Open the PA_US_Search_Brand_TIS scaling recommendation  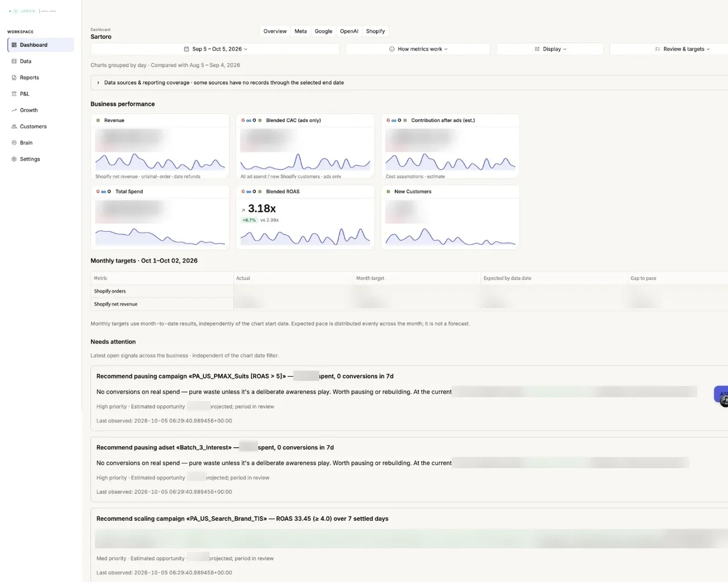tap(409, 544)
